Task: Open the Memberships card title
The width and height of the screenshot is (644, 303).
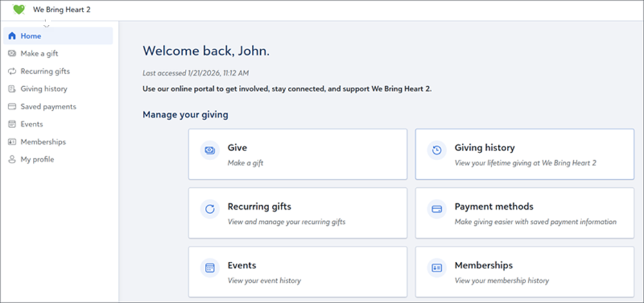Action: (x=484, y=265)
